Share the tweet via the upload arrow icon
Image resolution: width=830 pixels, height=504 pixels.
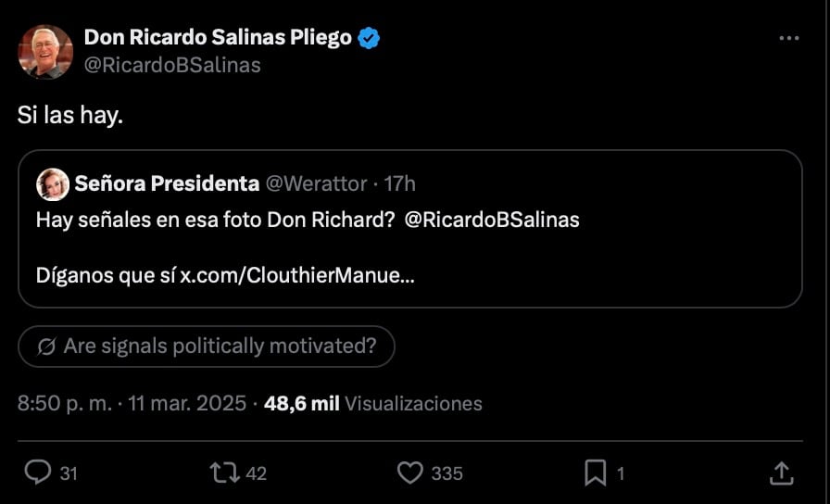pos(780,472)
